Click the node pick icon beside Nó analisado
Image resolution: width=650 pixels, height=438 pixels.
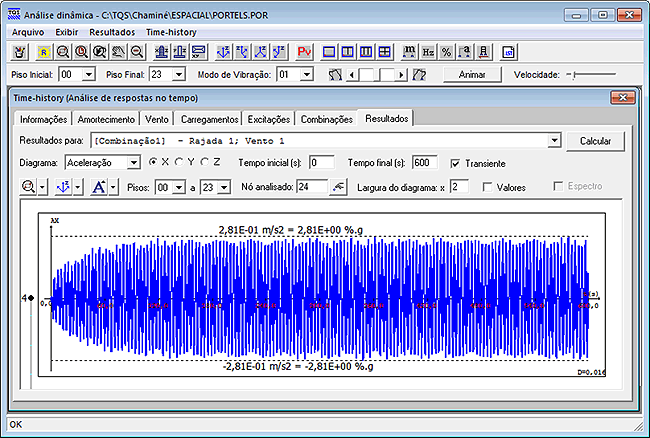point(338,187)
